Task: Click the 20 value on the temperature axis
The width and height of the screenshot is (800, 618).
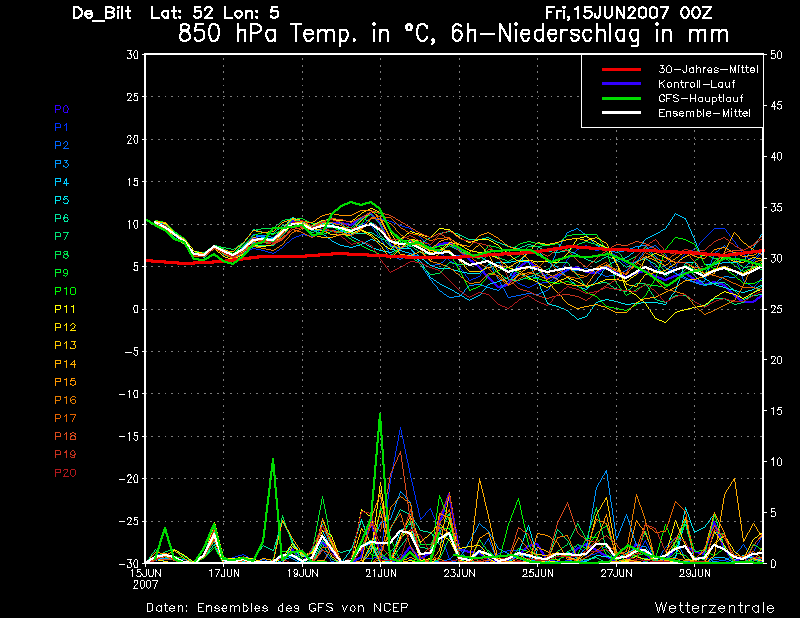Action: 133,139
